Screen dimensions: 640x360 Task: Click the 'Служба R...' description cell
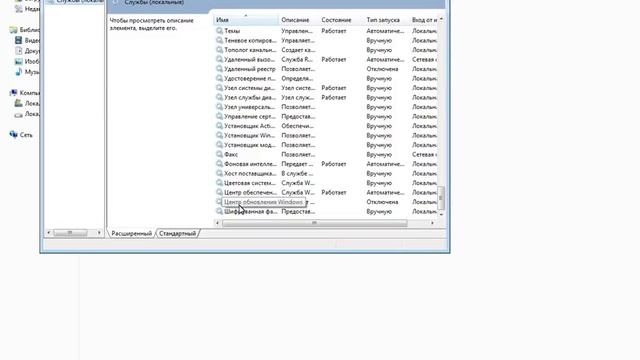pyautogui.click(x=297, y=59)
